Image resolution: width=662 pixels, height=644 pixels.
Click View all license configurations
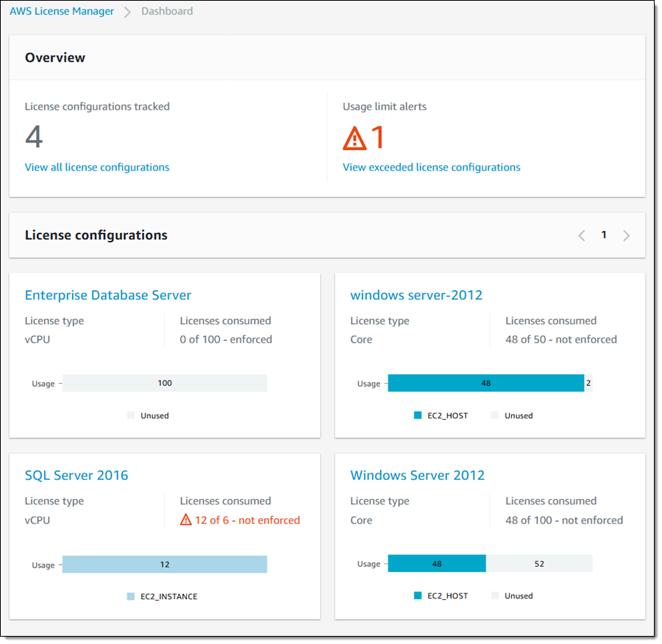[96, 167]
